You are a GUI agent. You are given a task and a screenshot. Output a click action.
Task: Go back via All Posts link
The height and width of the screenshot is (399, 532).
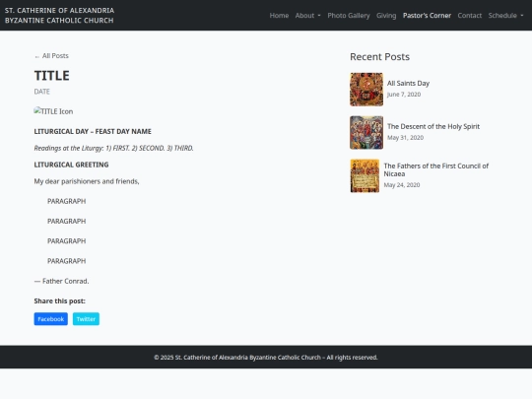[51, 55]
